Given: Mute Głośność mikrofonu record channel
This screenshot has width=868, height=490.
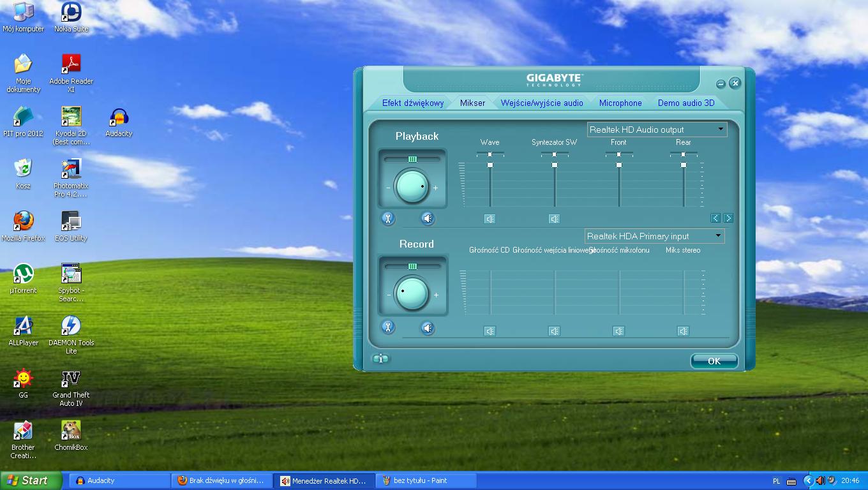Looking at the screenshot, I should tap(618, 331).
